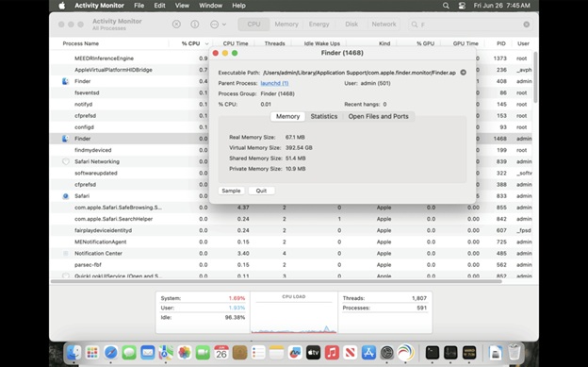
Task: Click the Finder icon in the PID 408 row
Action: (x=65, y=81)
